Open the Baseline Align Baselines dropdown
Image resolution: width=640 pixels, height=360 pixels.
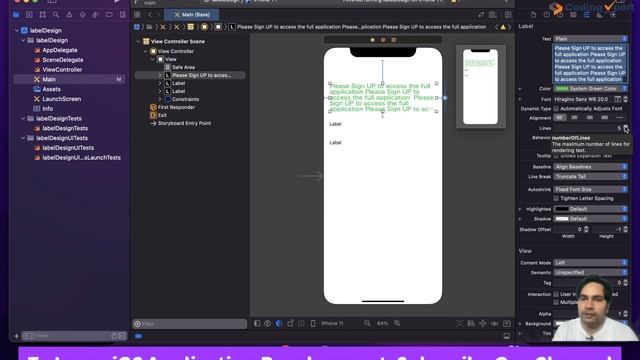tap(591, 167)
